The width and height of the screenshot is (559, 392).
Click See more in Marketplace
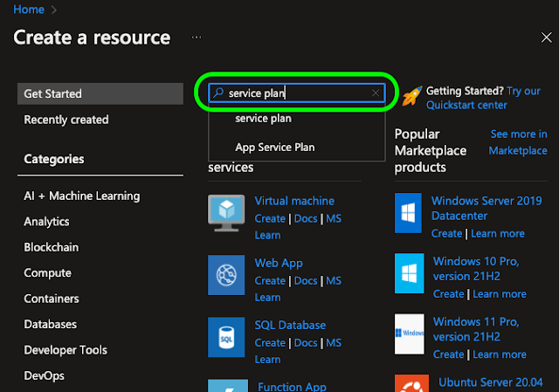(x=518, y=142)
